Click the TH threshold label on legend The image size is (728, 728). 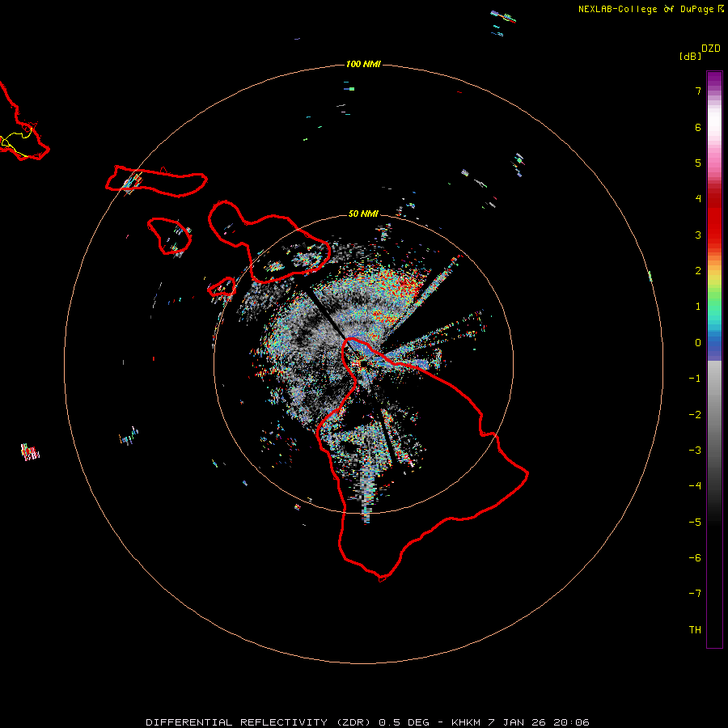click(x=695, y=630)
